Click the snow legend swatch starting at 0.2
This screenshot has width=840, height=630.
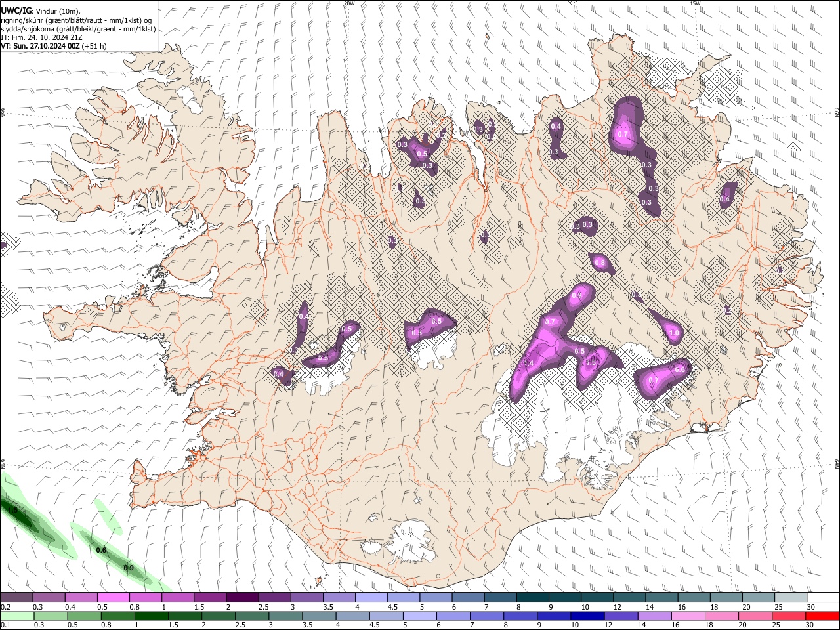16,598
